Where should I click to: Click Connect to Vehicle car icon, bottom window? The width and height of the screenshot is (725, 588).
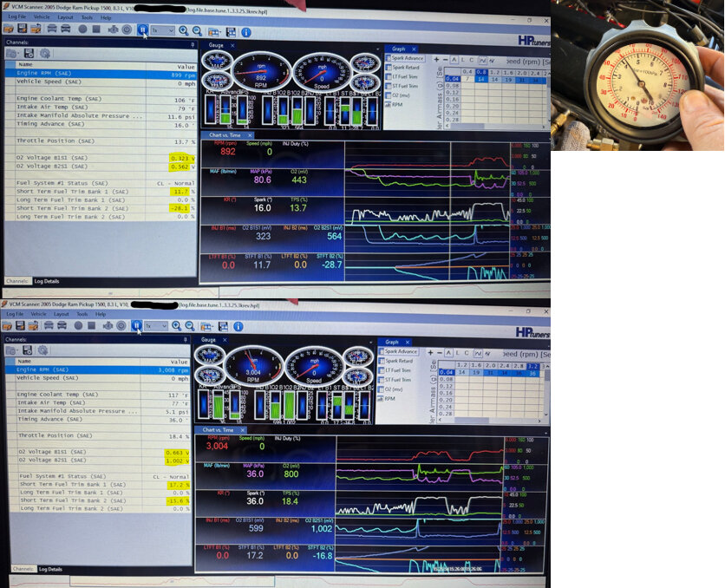click(49, 325)
